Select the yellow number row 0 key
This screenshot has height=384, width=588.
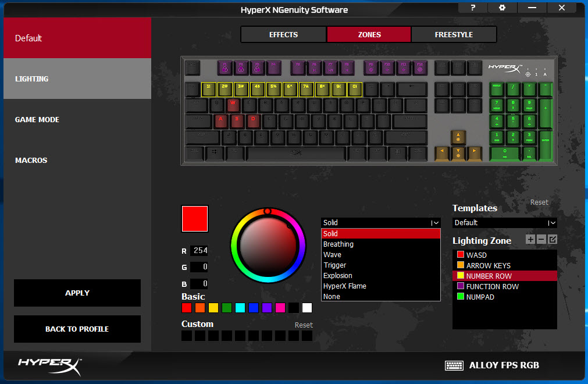355,90
